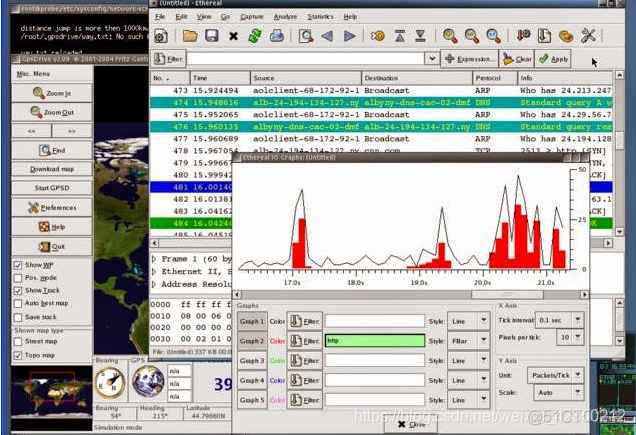This screenshot has width=636, height=435.
Task: Open Y Axis Unit dropdown
Action: [555, 375]
